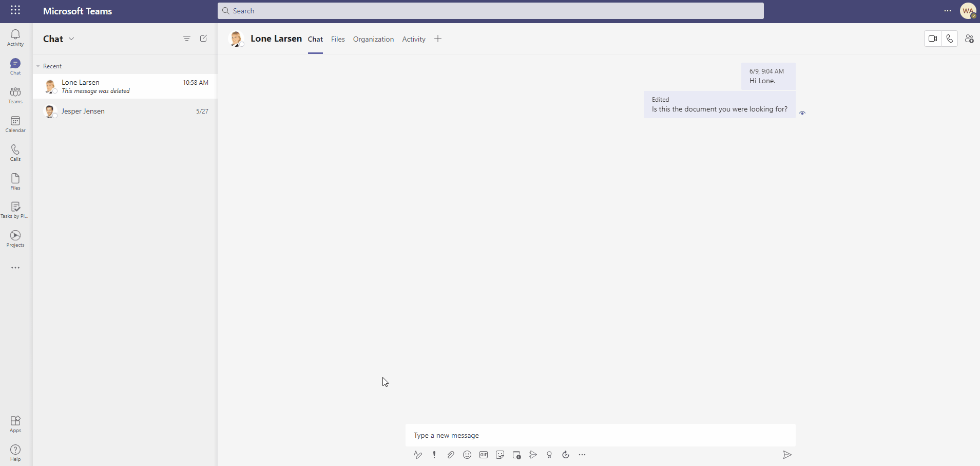This screenshot has height=466, width=980.
Task: Open the Approvals icon in compose toolbar
Action: tap(566, 455)
